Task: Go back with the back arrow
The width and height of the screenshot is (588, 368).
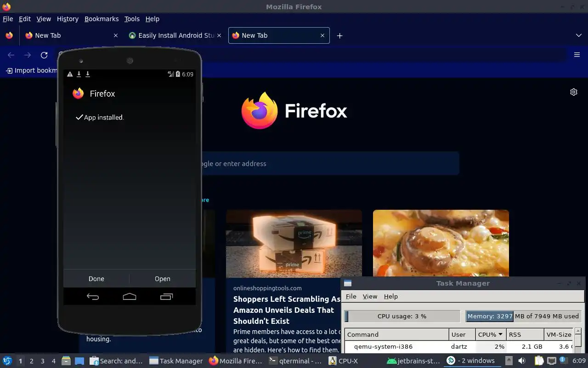Action: tap(11, 55)
